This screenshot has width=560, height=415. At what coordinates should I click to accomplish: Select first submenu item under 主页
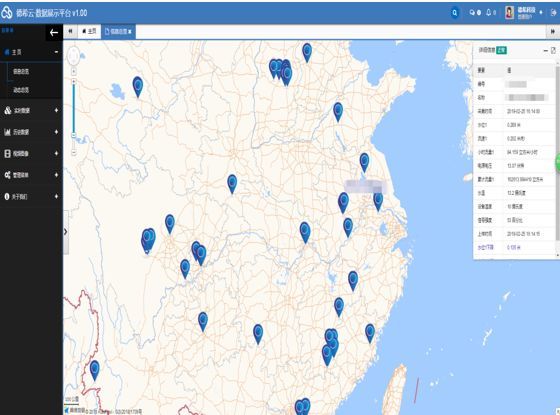point(21,71)
